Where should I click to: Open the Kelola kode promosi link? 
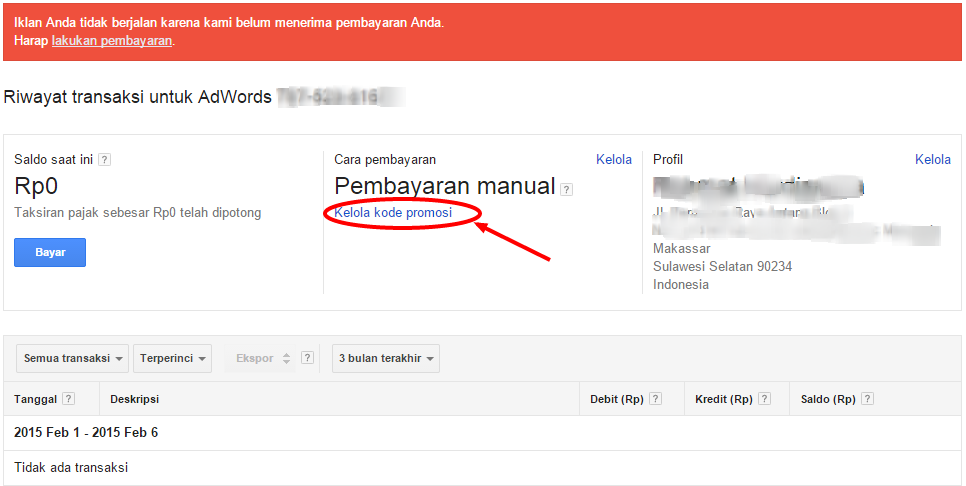(x=393, y=213)
